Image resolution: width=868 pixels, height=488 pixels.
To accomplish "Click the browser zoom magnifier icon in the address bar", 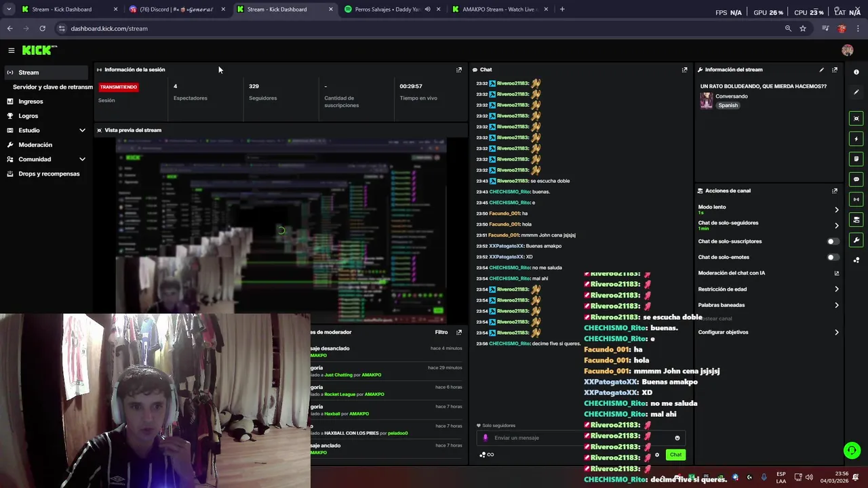I will click(788, 28).
